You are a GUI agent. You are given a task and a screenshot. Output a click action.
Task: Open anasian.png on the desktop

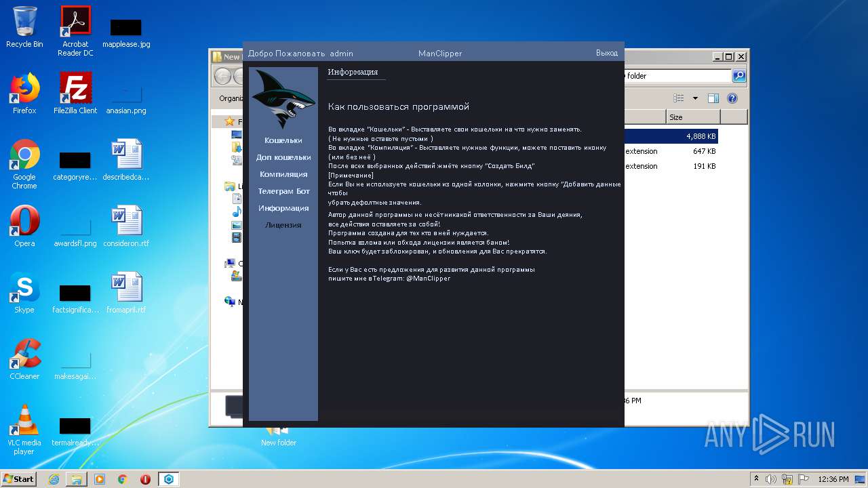(126, 99)
